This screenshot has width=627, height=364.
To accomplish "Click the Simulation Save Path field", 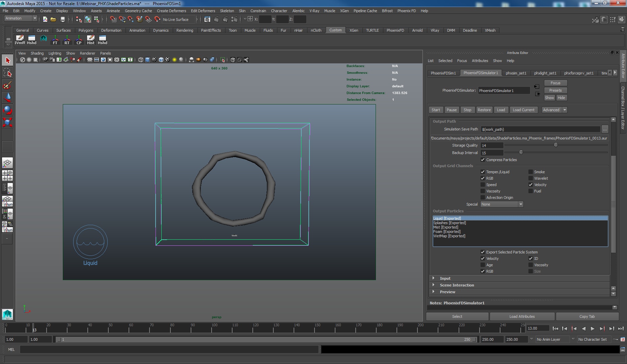I will coord(540,129).
